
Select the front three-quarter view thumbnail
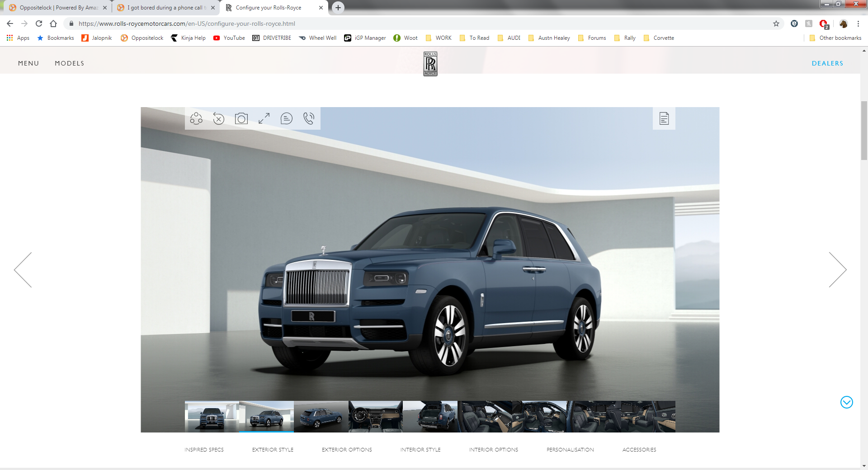[x=266, y=417]
